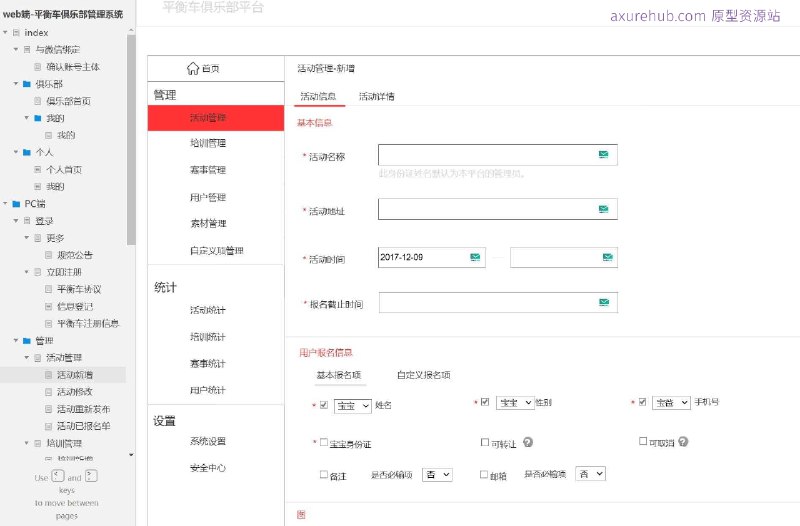
Task: Collapse the 立即注册 tree node arrow
Action: [27, 272]
